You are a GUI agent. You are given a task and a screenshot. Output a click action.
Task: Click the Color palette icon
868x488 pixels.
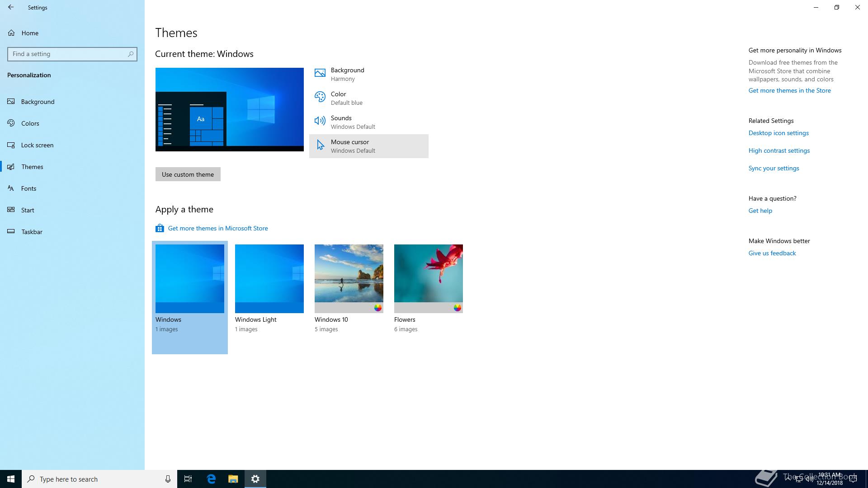pyautogui.click(x=320, y=97)
